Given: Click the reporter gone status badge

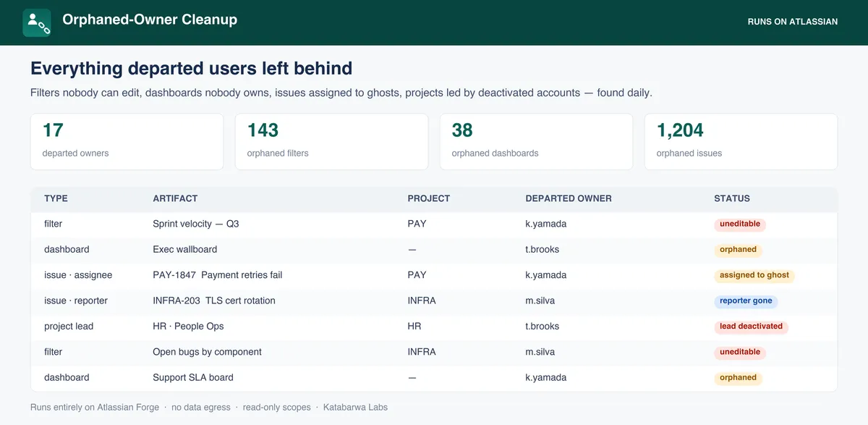Looking at the screenshot, I should click(x=746, y=301).
